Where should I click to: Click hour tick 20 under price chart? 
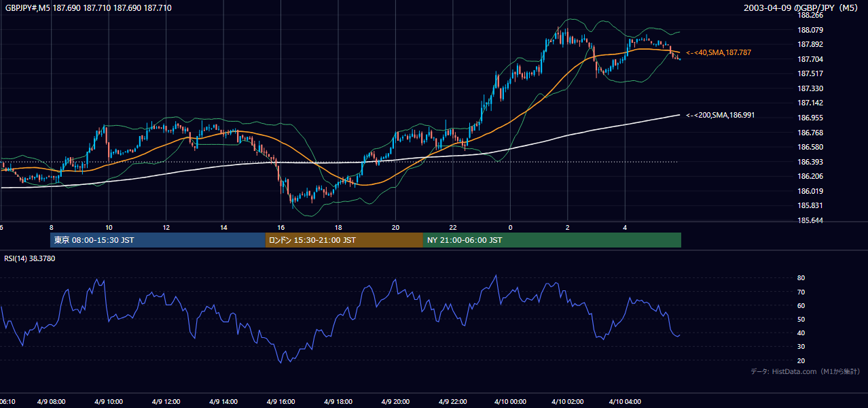396,228
